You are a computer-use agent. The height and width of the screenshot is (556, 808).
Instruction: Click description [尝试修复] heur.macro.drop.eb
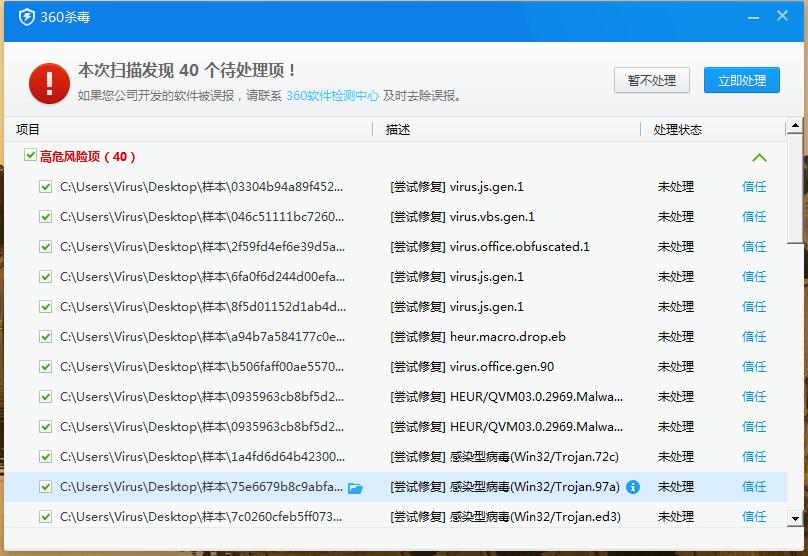(x=478, y=336)
